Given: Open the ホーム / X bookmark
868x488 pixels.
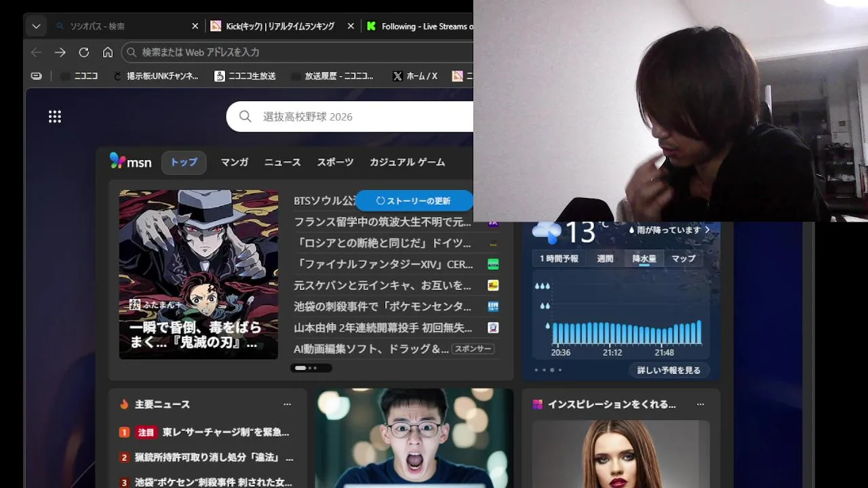Looking at the screenshot, I should pos(415,76).
